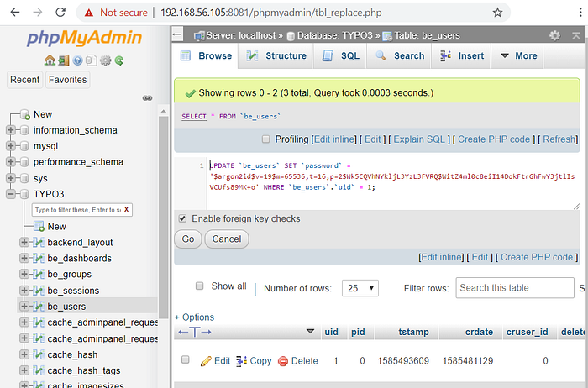Open navigation panel settings gear icon

point(105,60)
